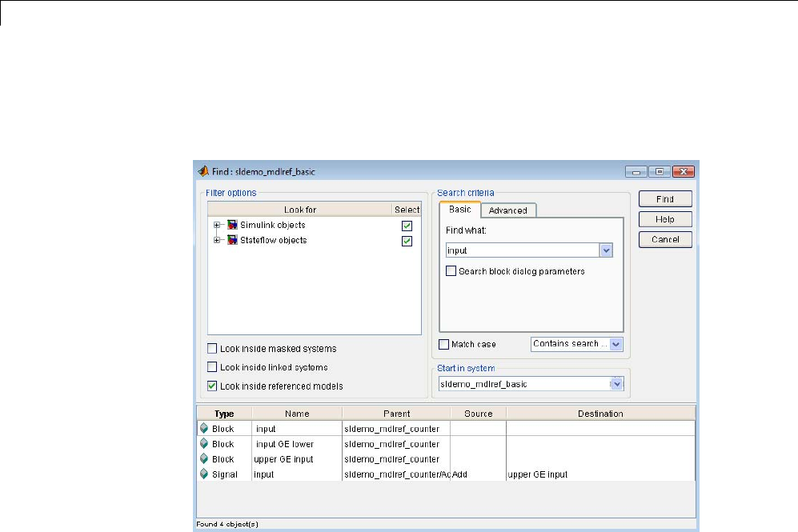Switch to the Advanced tab
The width and height of the screenshot is (798, 532).
(508, 210)
